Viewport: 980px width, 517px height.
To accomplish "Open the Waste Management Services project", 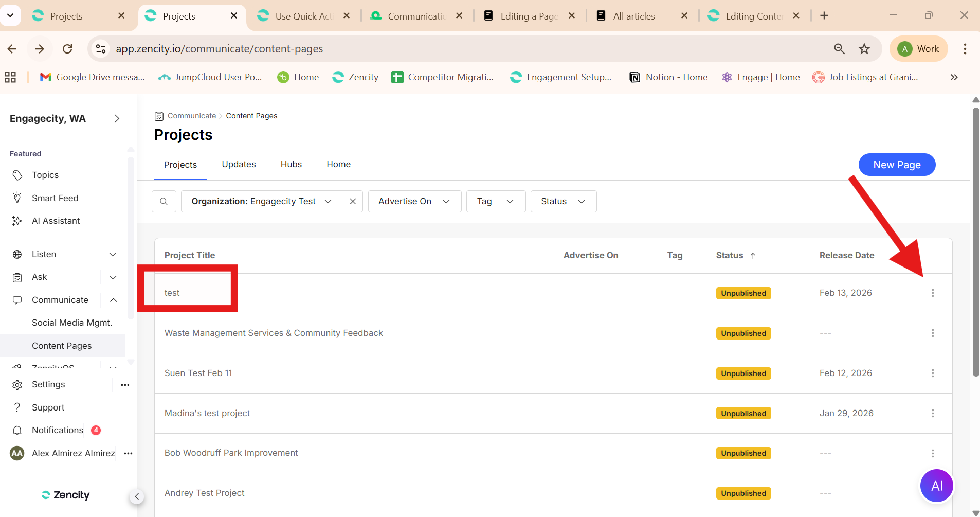I will (x=274, y=333).
